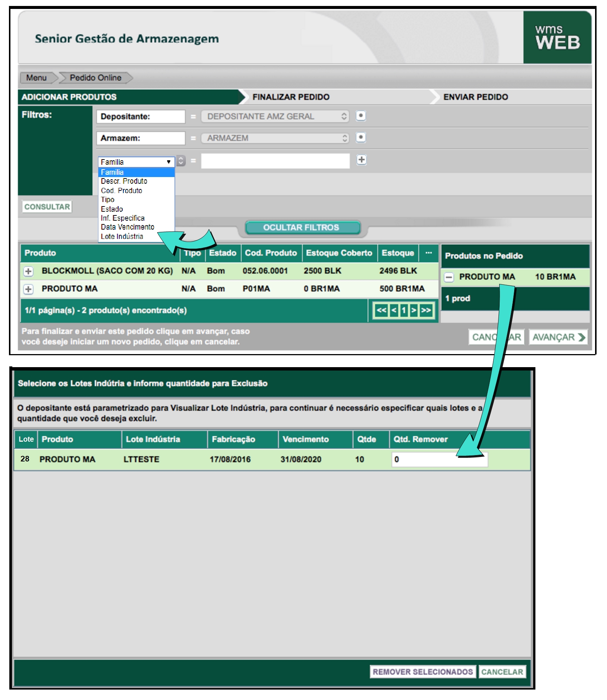Click the fix-filter icon beside Armazem dropdown
The height and width of the screenshot is (700, 607).
click(x=361, y=138)
